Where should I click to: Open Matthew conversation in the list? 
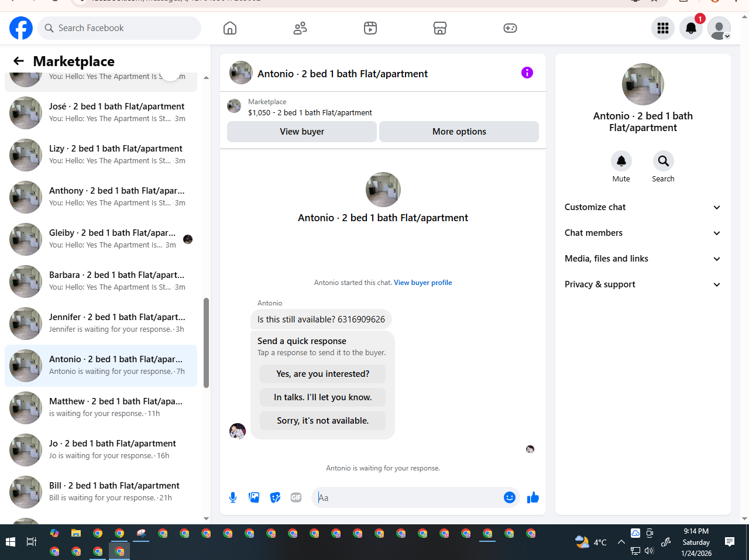click(101, 407)
